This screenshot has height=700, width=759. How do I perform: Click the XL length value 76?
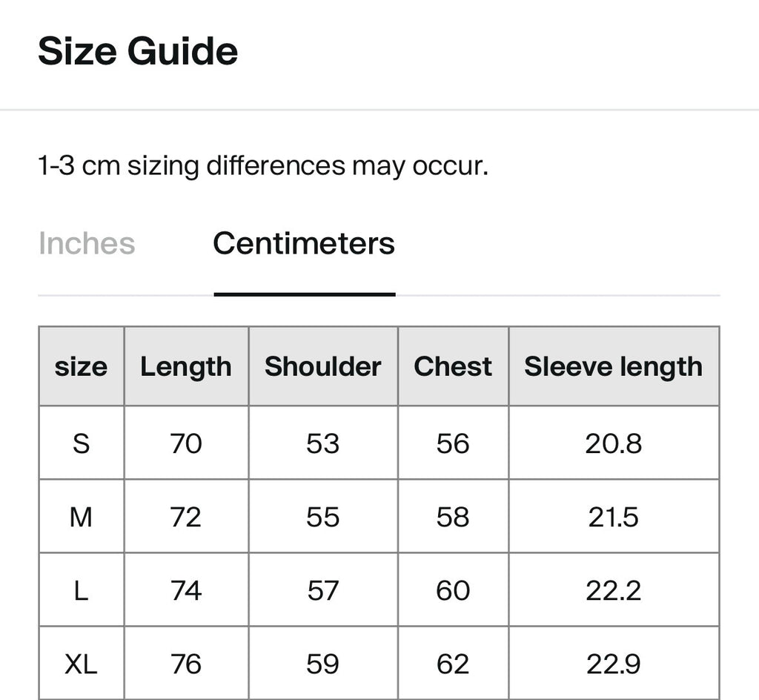pyautogui.click(x=186, y=664)
